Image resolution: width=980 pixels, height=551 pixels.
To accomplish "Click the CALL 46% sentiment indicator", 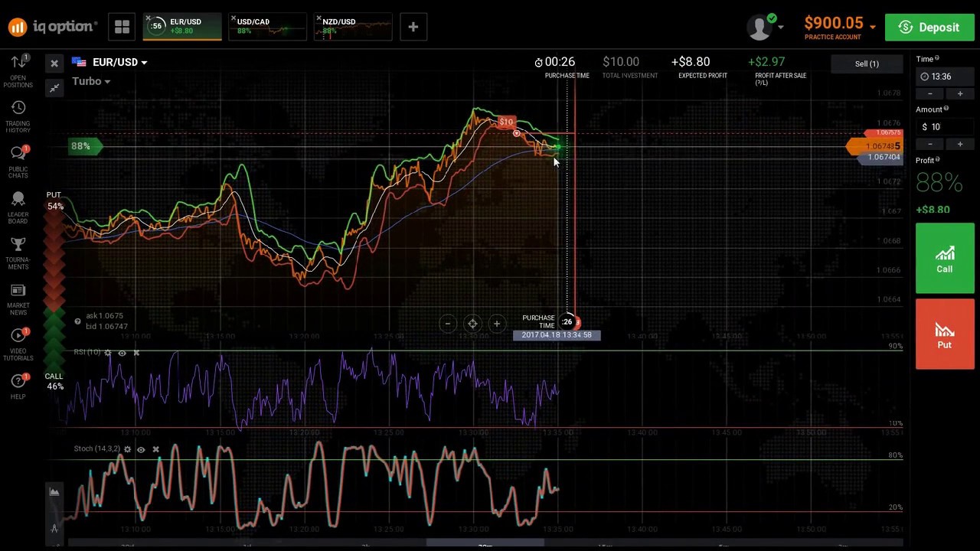I will click(x=54, y=381).
